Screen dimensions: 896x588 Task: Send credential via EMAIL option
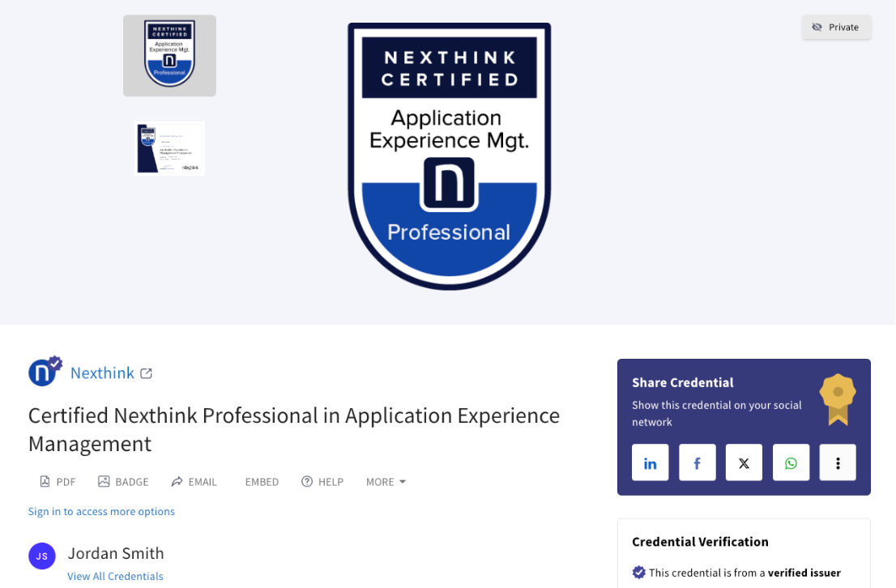click(194, 482)
